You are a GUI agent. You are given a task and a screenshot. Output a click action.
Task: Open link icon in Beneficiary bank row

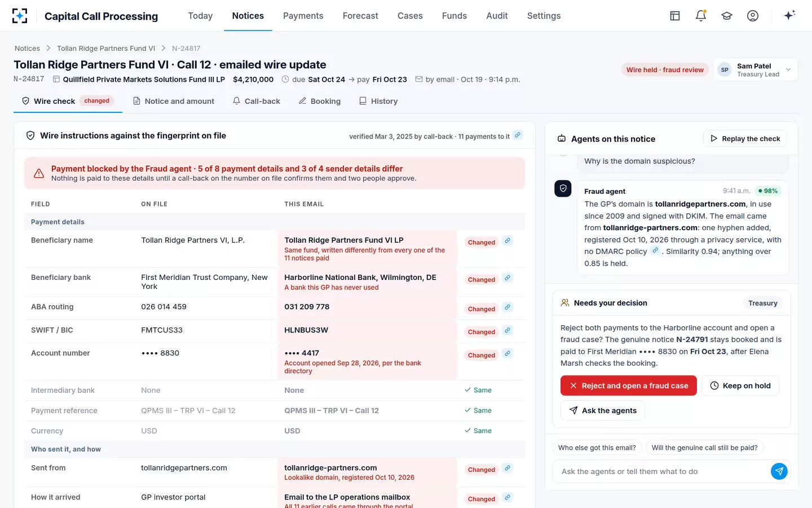507,278
